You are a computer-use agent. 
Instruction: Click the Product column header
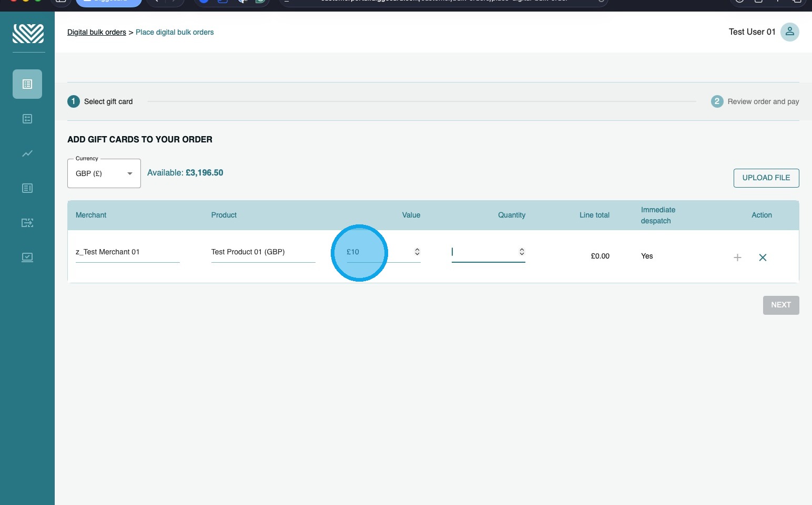point(224,215)
